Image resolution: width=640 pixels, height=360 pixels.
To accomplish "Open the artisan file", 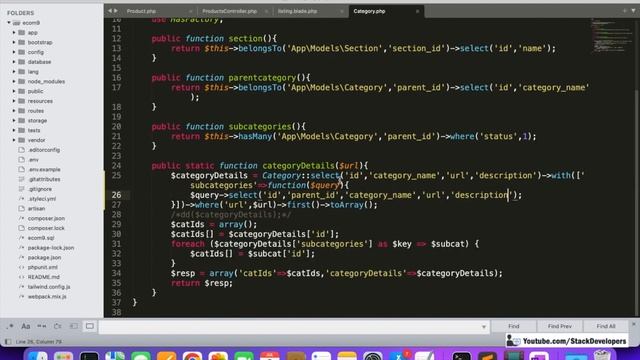I will [36, 209].
